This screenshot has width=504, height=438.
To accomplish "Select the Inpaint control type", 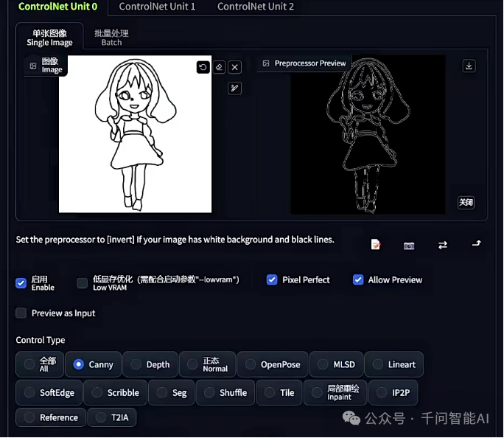I will 335,393.
